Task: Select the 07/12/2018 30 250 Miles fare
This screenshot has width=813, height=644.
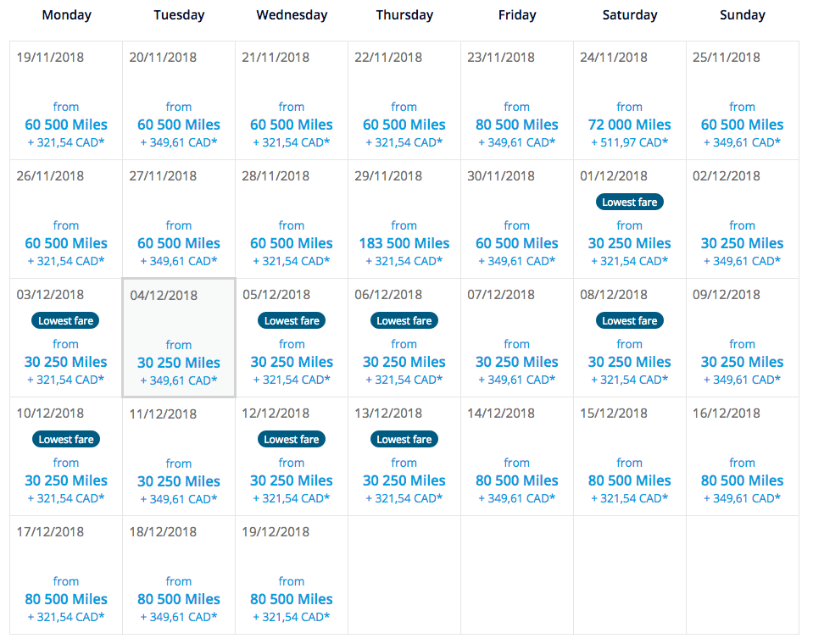Action: pyautogui.click(x=517, y=362)
